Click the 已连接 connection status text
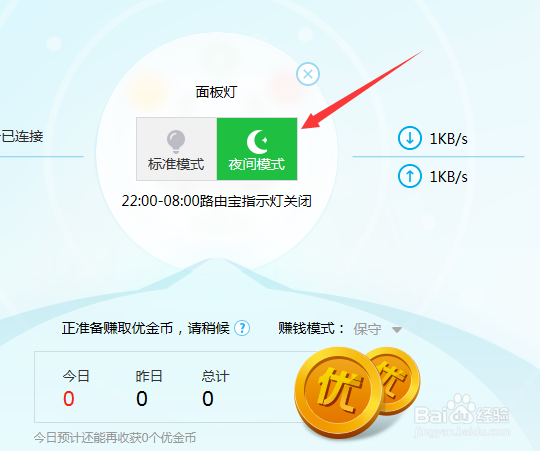The image size is (540, 451). 22,136
